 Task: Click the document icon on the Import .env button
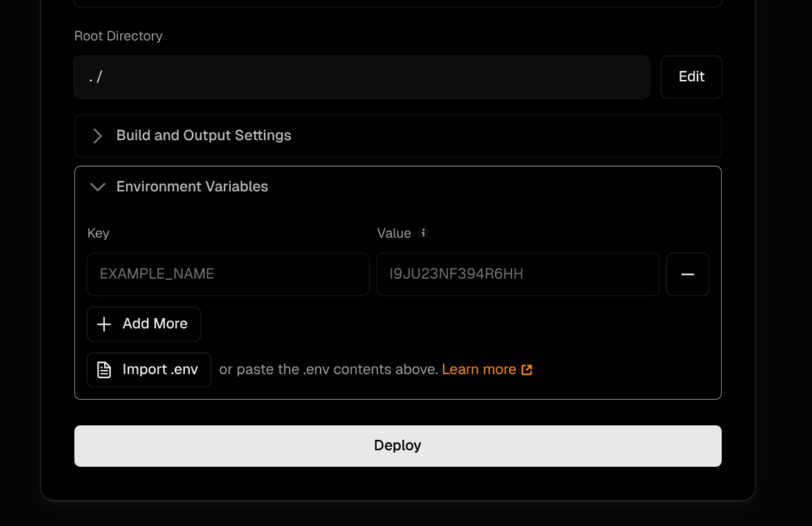pyautogui.click(x=102, y=370)
